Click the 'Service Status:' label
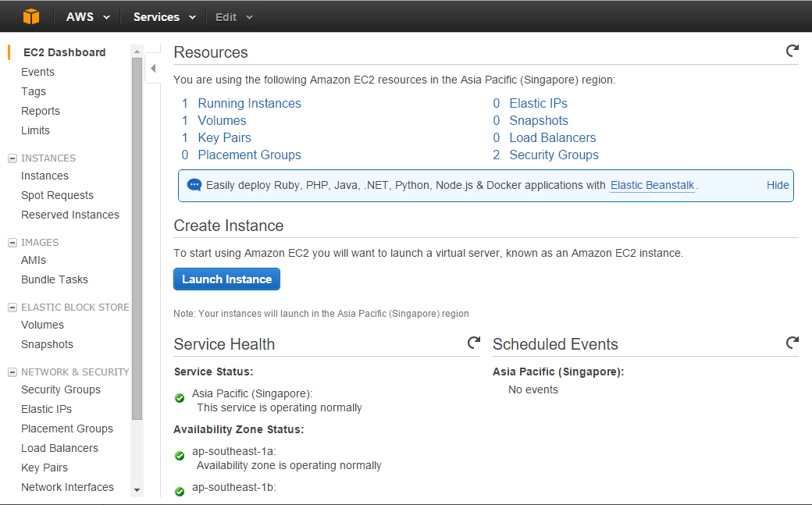The image size is (812, 505). coord(213,372)
